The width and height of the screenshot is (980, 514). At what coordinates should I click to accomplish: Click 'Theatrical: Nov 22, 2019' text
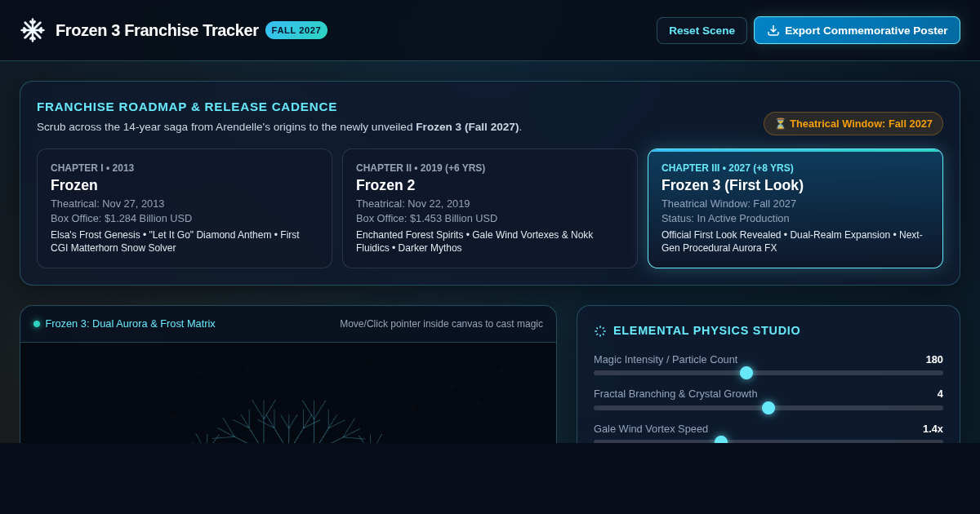click(412, 204)
